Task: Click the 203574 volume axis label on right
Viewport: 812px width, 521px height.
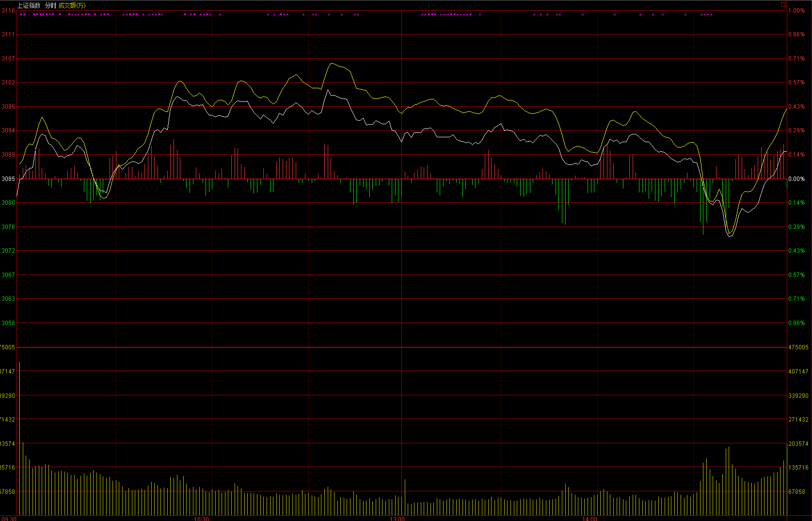Action: (798, 444)
